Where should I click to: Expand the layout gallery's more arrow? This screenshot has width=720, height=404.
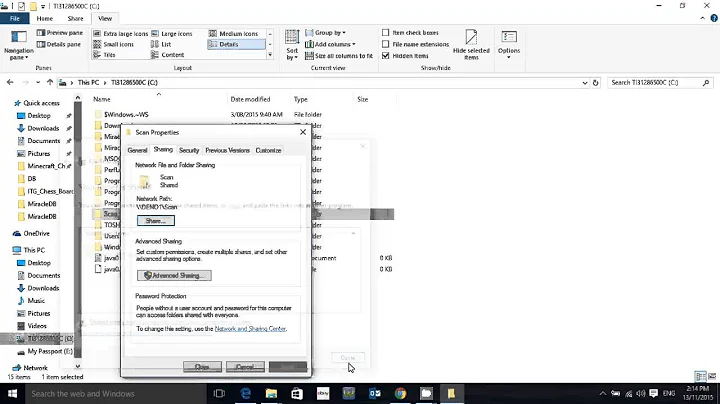(270, 55)
